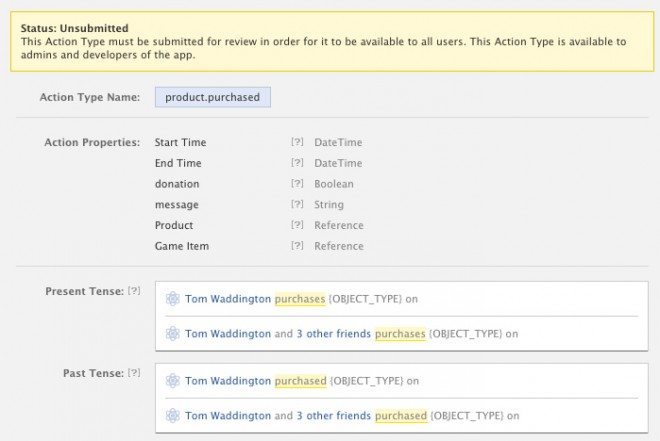This screenshot has height=441, width=660.
Task: Open '3 other friends' link in Present Tense
Action: coord(333,334)
